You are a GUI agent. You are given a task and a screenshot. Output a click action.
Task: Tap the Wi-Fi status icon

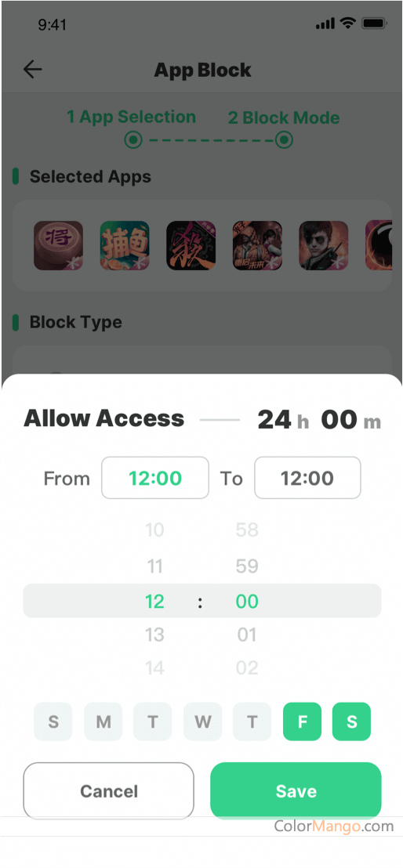click(348, 24)
